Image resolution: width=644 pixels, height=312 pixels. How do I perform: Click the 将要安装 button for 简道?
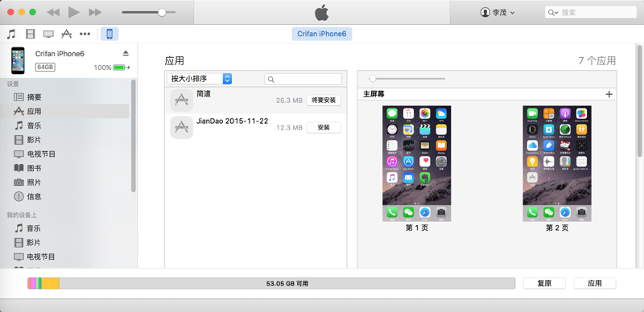(x=324, y=101)
